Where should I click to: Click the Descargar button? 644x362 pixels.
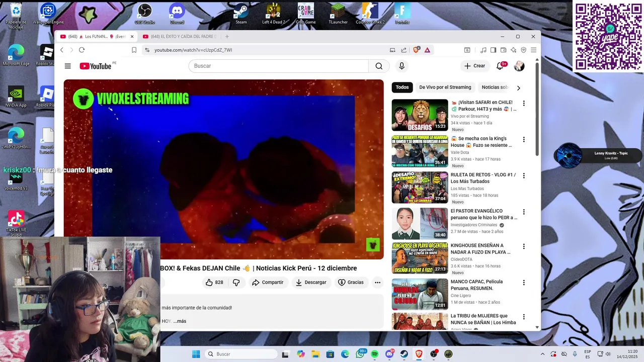click(x=311, y=283)
